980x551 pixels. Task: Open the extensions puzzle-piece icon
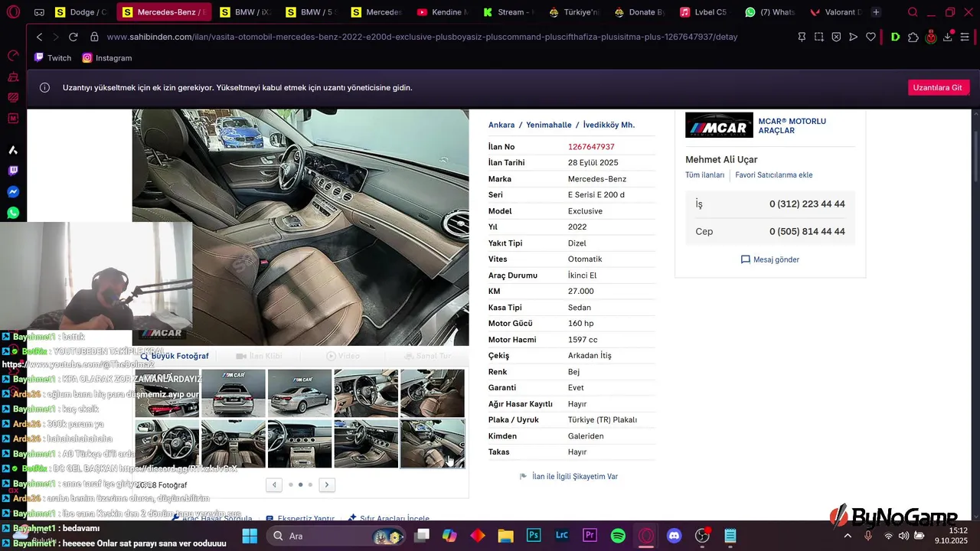coord(913,37)
